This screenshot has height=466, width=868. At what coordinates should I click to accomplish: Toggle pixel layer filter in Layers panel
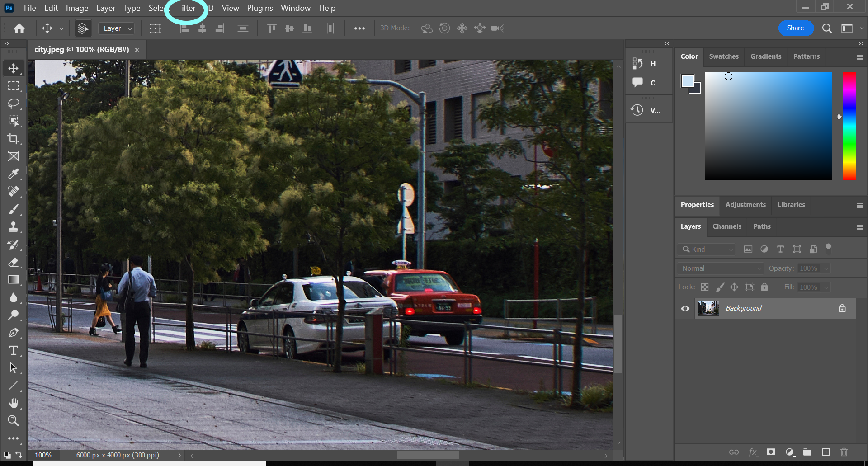[748, 249]
